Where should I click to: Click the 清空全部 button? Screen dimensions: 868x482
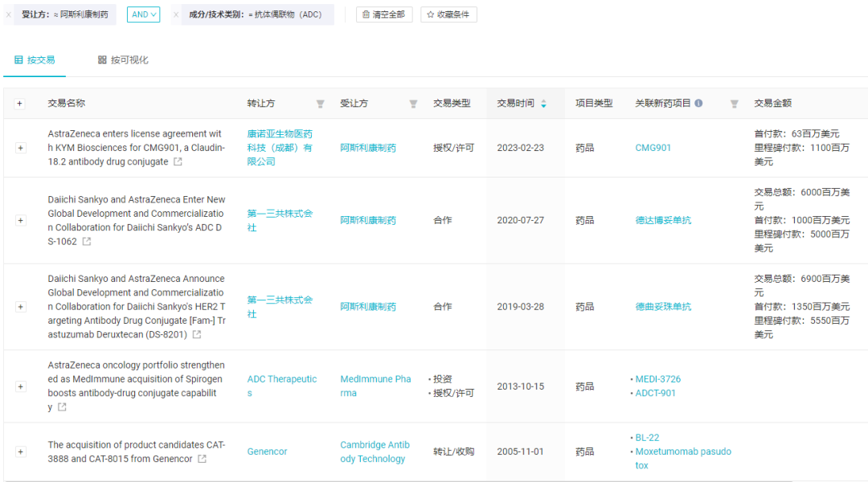(384, 14)
